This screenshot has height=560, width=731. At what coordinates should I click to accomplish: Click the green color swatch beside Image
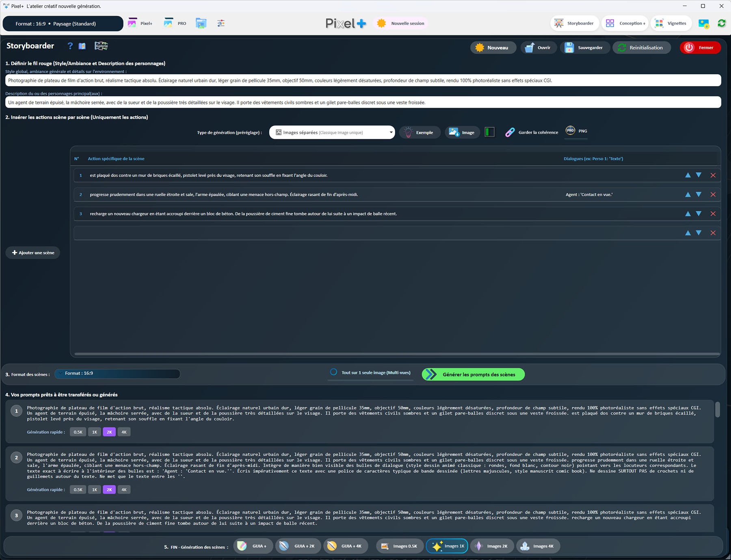coord(490,132)
